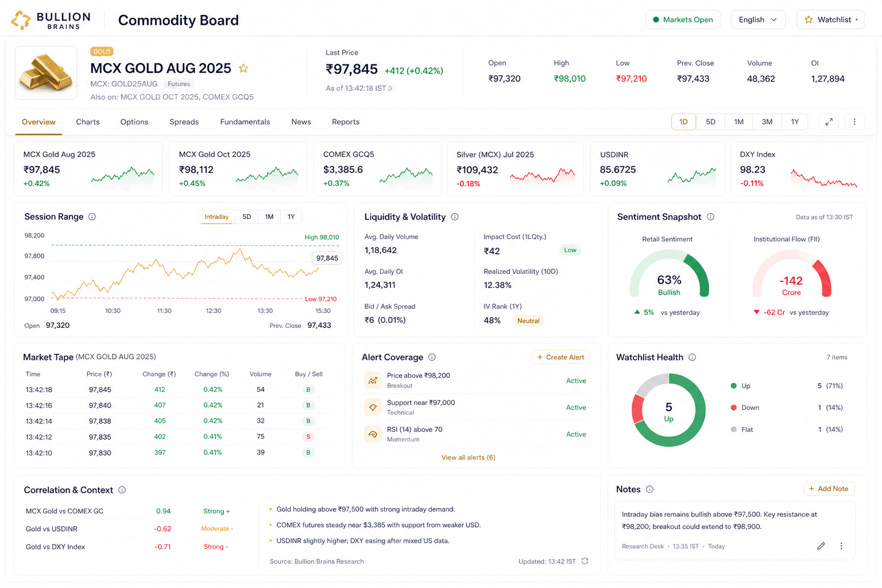Switch to the Options tab
Image resolution: width=882 pixels, height=588 pixels.
[134, 122]
